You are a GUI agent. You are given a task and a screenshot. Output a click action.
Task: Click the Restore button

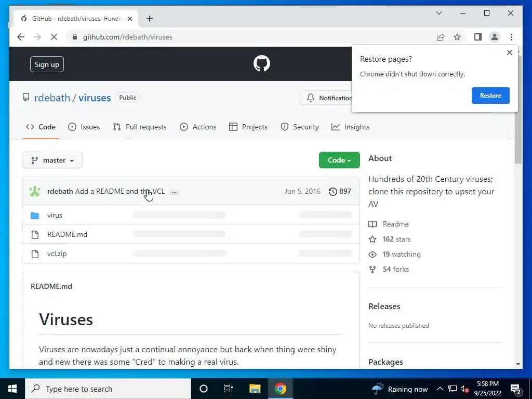(x=490, y=96)
